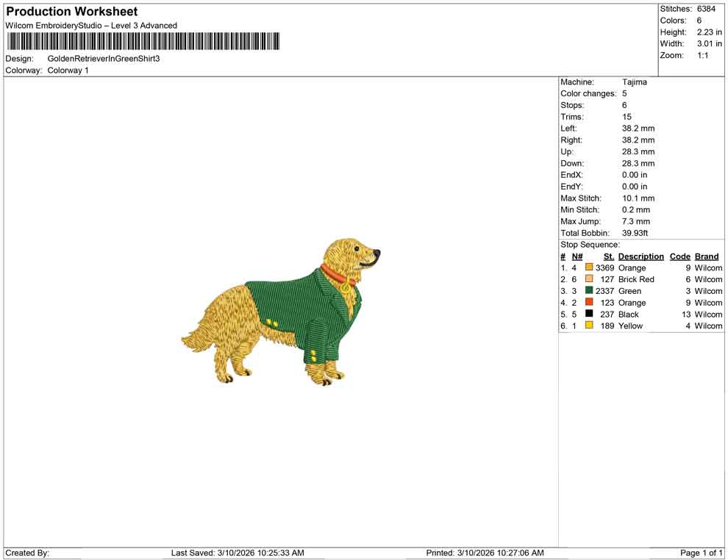This screenshot has height=560, width=728.
Task: Select the Orange swatch in row 4
Action: 588,303
